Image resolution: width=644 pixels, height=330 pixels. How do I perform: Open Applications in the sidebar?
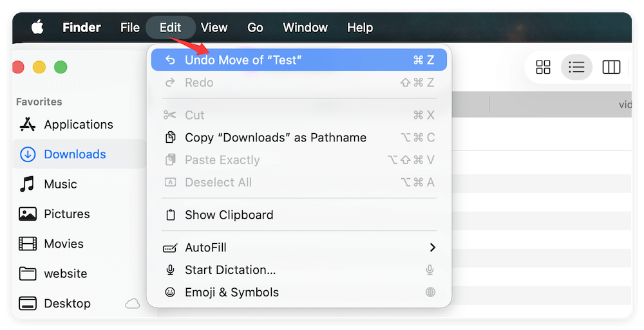(x=78, y=125)
